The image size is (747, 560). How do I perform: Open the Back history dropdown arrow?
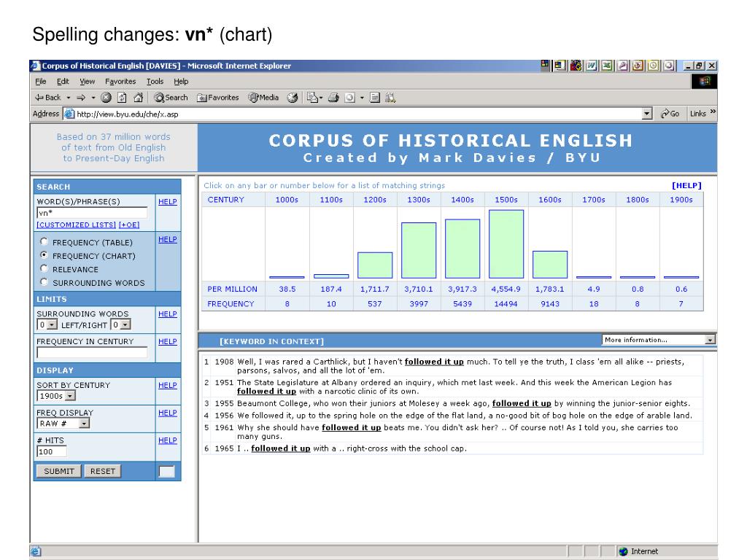click(69, 98)
